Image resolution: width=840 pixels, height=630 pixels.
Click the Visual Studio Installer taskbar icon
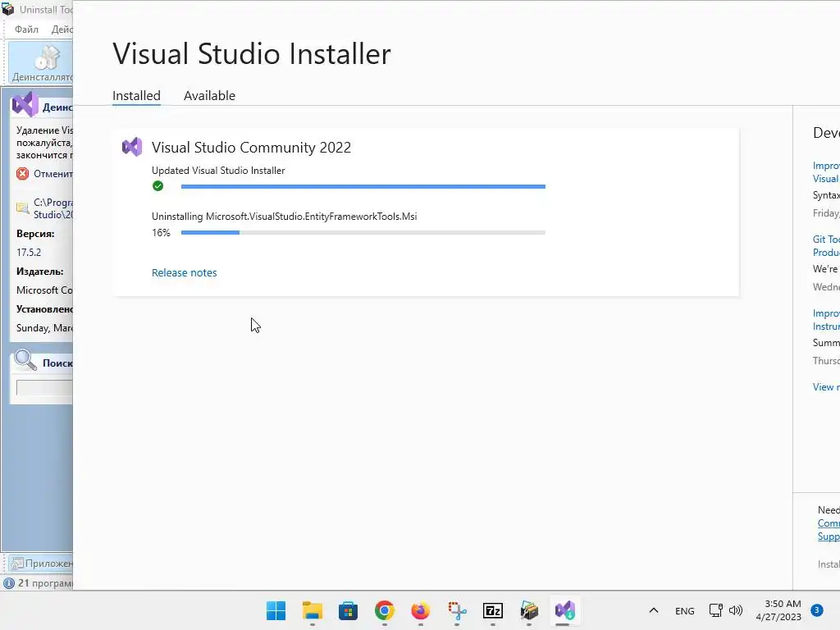tap(565, 610)
